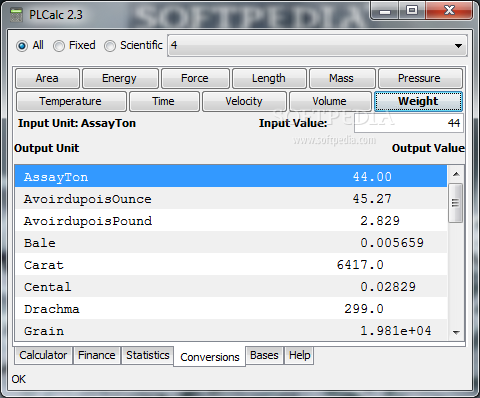The image size is (480, 398).
Task: Switch to the Bases tab
Action: [x=264, y=355]
